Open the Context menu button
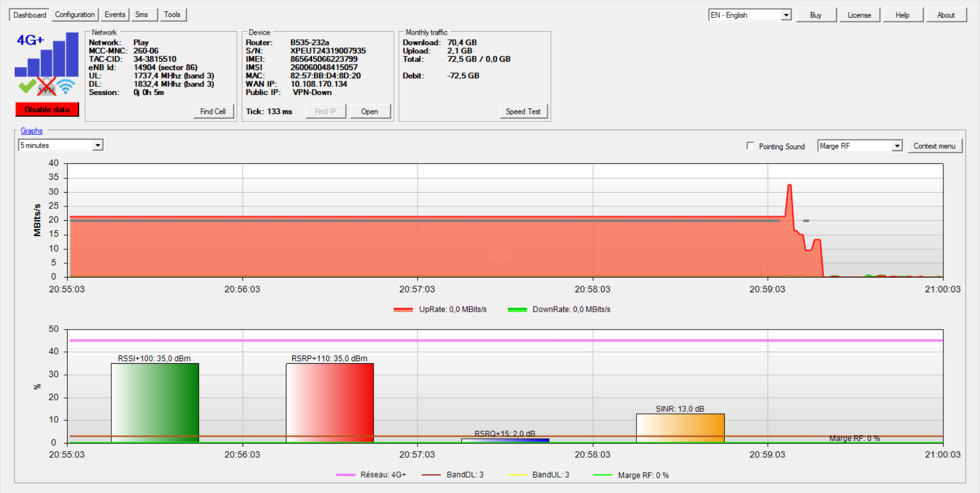This screenshot has width=980, height=493. tap(934, 146)
